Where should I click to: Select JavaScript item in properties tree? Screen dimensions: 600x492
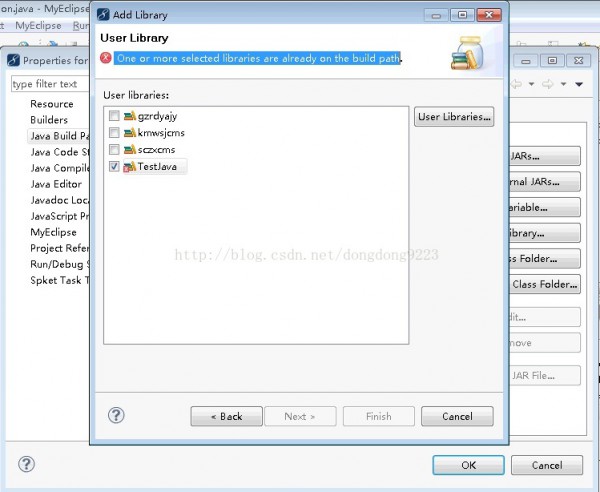click(x=60, y=217)
